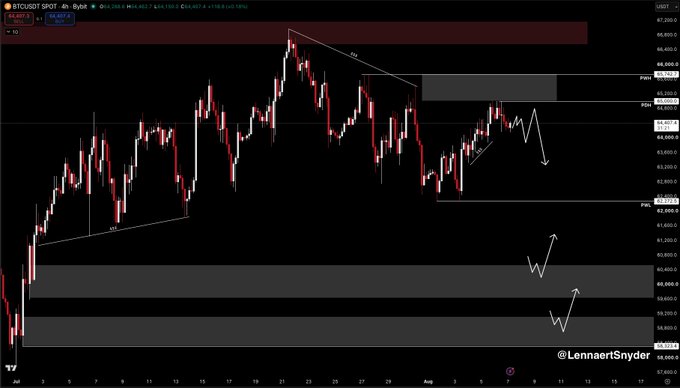Click date 21 on the time axis
This screenshot has height=388, width=680.
(x=282, y=382)
